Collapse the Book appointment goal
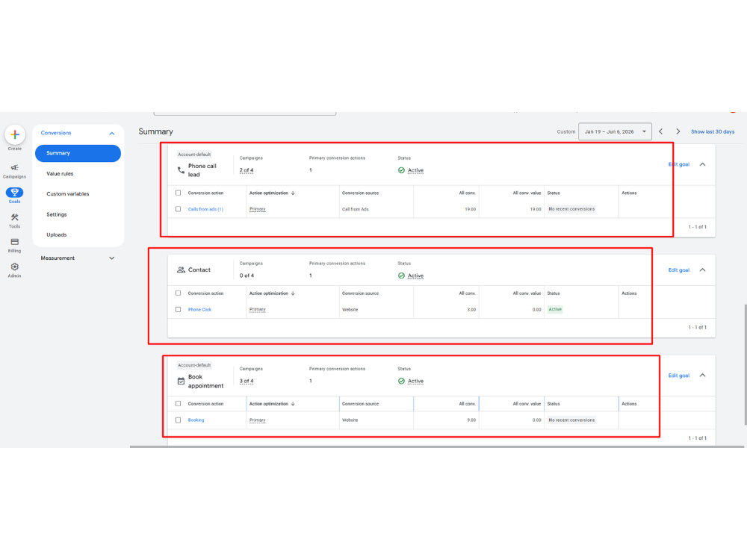This screenshot has width=747, height=560. (703, 376)
